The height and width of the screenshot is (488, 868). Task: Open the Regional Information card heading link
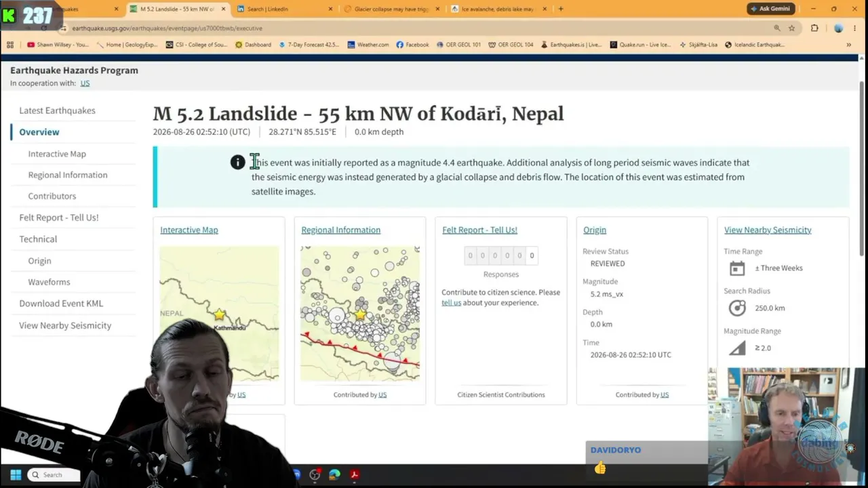341,230
